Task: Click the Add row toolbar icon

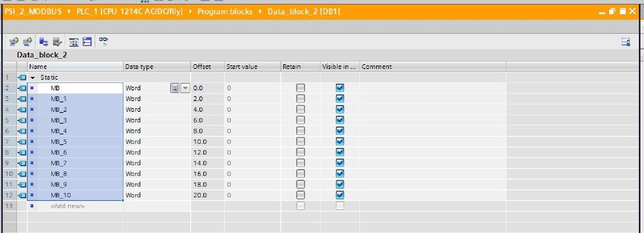Action: pyautogui.click(x=28, y=42)
